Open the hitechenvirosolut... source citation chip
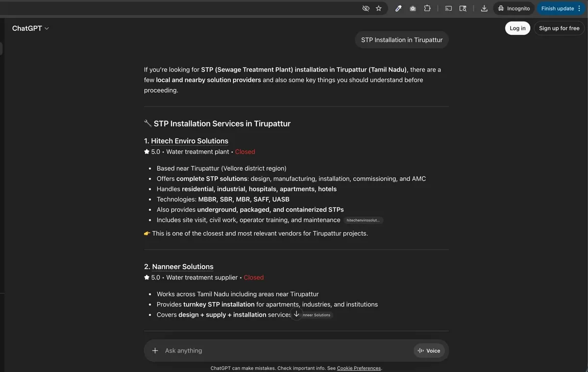Viewport: 588px width, 372px height. point(363,220)
